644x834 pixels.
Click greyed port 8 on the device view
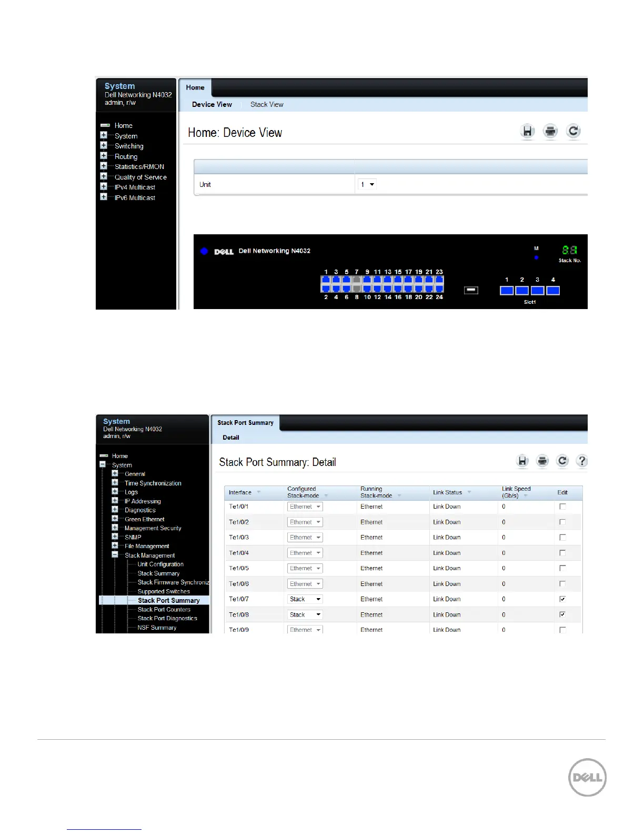pos(357,289)
